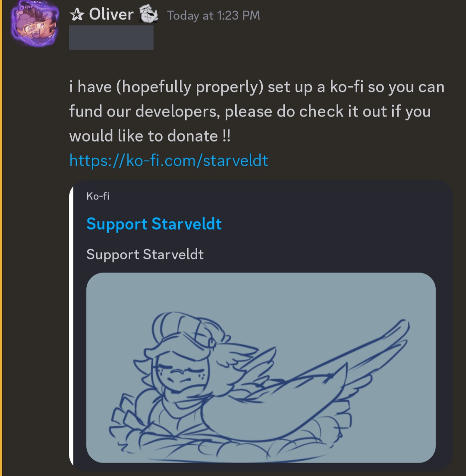Image resolution: width=466 pixels, height=476 pixels.
Task: Click the Today at 1:23 PM timestamp
Action: coord(214,16)
